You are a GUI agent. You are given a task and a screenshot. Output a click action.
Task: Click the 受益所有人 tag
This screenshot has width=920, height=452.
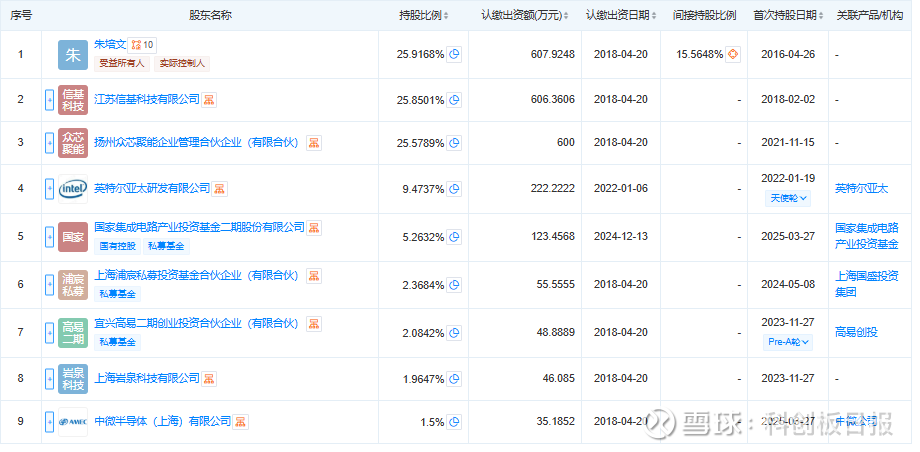coord(121,63)
